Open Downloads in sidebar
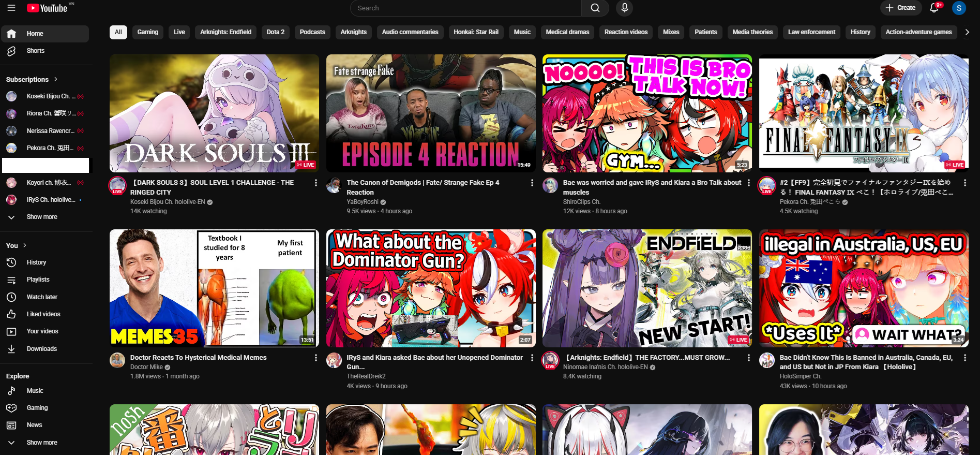 (x=46, y=349)
